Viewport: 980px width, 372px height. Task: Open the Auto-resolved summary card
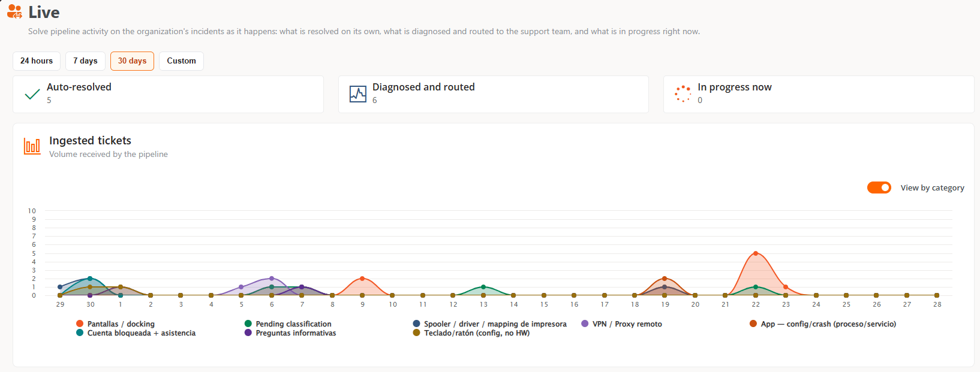168,94
